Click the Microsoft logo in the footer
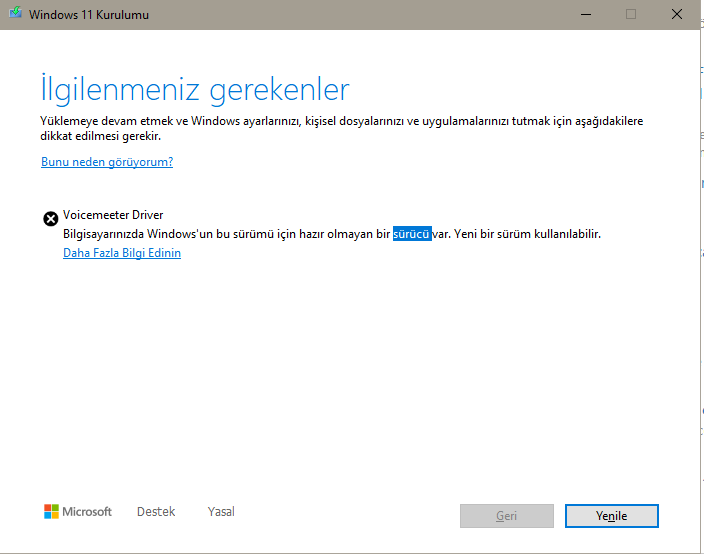The height and width of the screenshot is (554, 704). (x=78, y=511)
